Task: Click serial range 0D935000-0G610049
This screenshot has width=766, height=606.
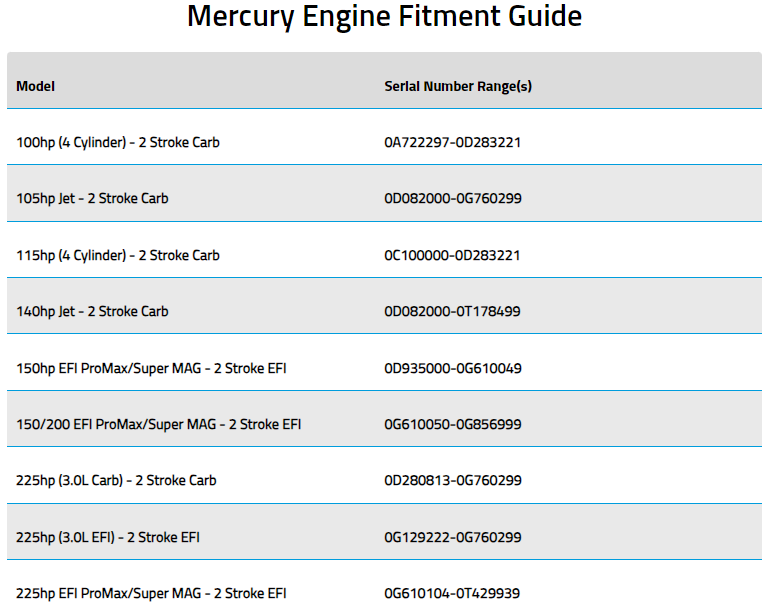Action: pos(453,368)
